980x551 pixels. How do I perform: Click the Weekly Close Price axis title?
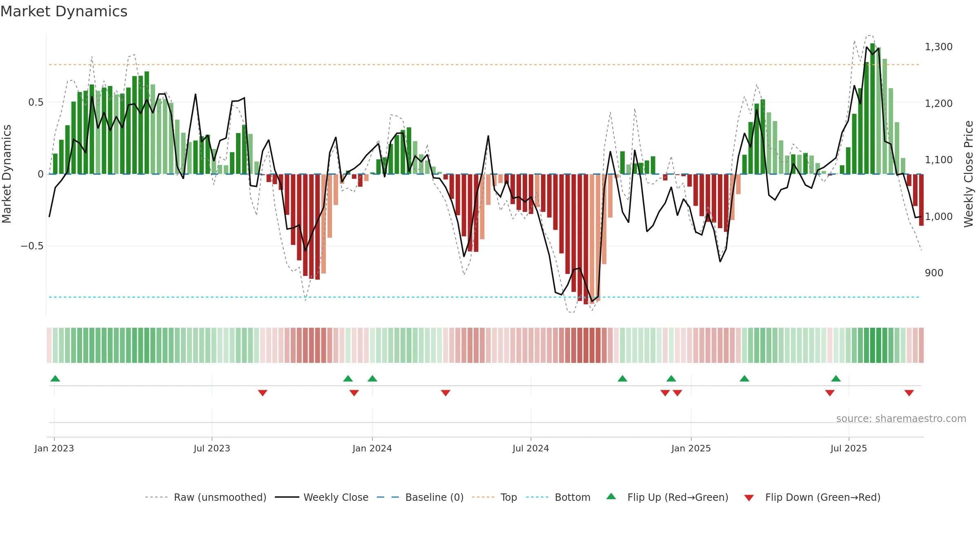click(969, 174)
